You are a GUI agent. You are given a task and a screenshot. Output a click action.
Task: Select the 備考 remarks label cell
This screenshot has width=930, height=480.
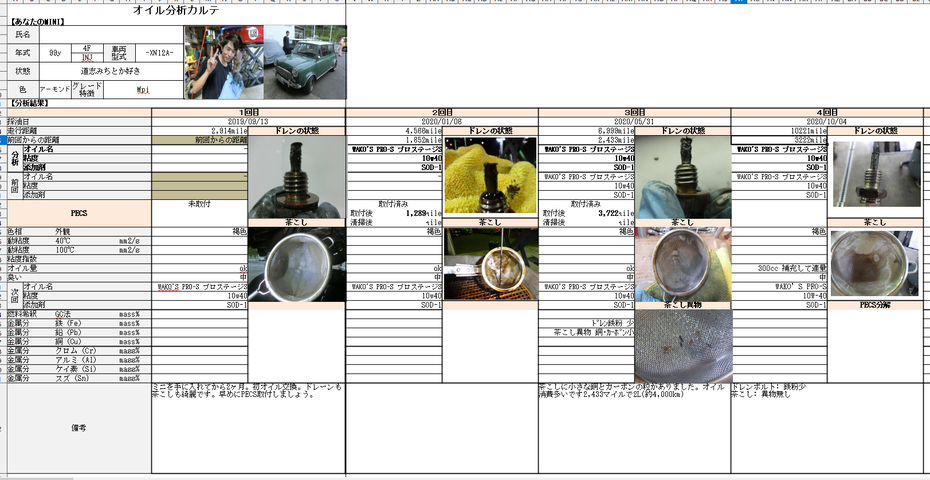(79, 428)
